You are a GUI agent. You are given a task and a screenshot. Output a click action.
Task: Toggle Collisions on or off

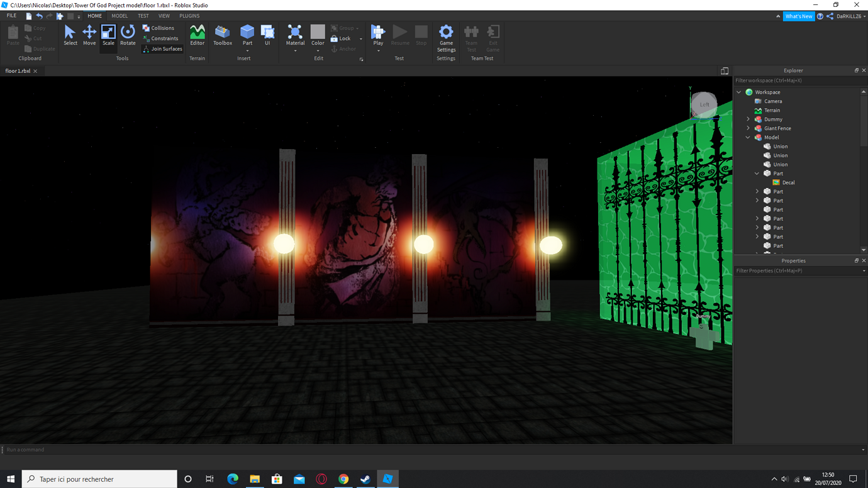[159, 28]
